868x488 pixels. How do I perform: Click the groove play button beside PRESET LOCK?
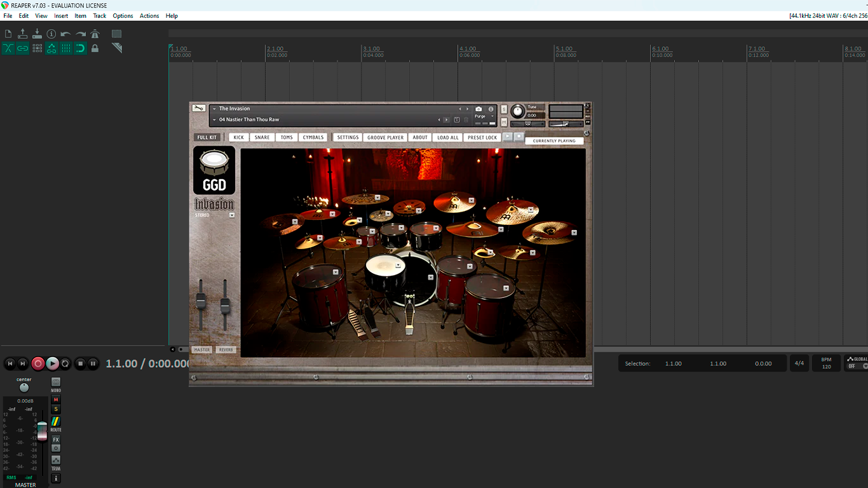point(508,137)
